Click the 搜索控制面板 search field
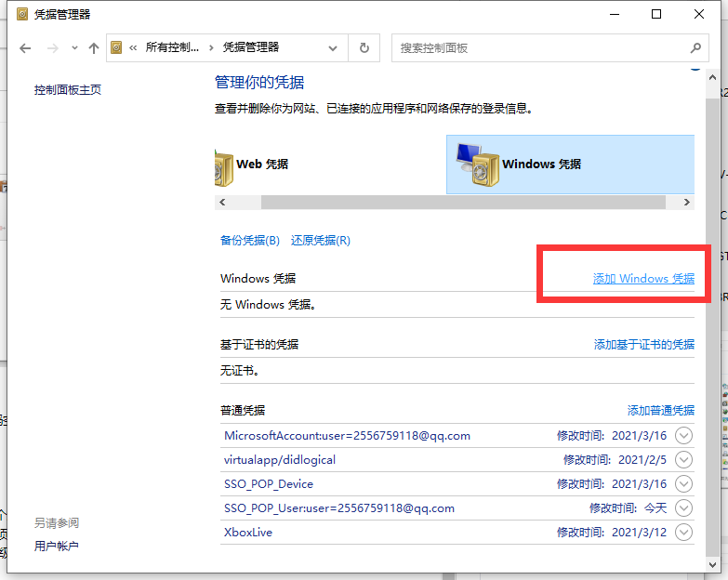This screenshot has width=728, height=580. [539, 48]
